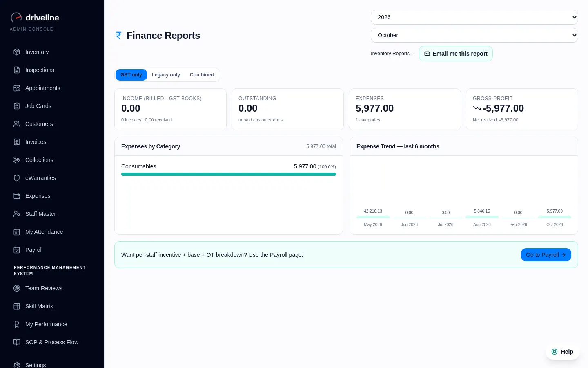Viewport: 588px width, 368px height.
Task: Select the GST only view
Action: click(131, 75)
